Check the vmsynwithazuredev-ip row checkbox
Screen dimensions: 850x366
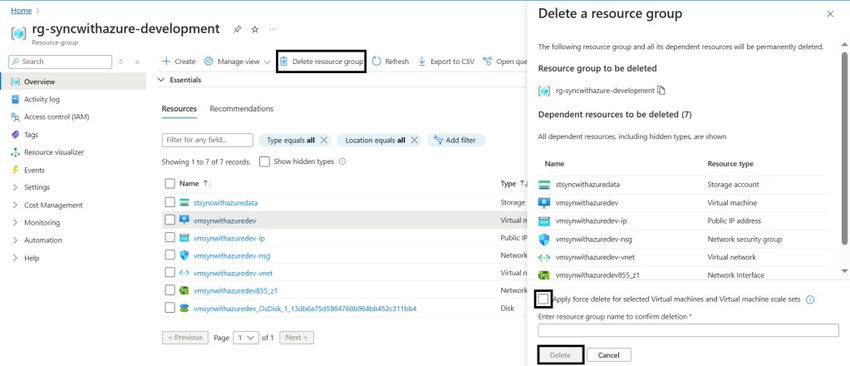coord(170,237)
